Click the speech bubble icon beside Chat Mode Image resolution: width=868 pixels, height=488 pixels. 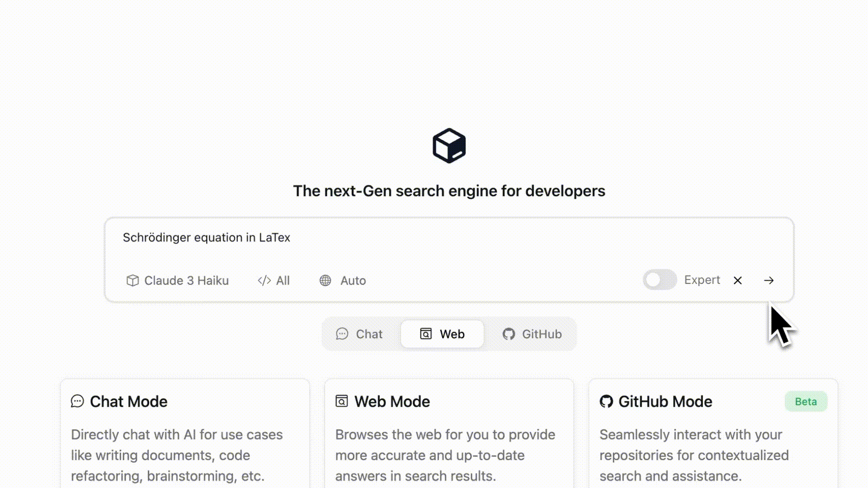[x=77, y=401]
